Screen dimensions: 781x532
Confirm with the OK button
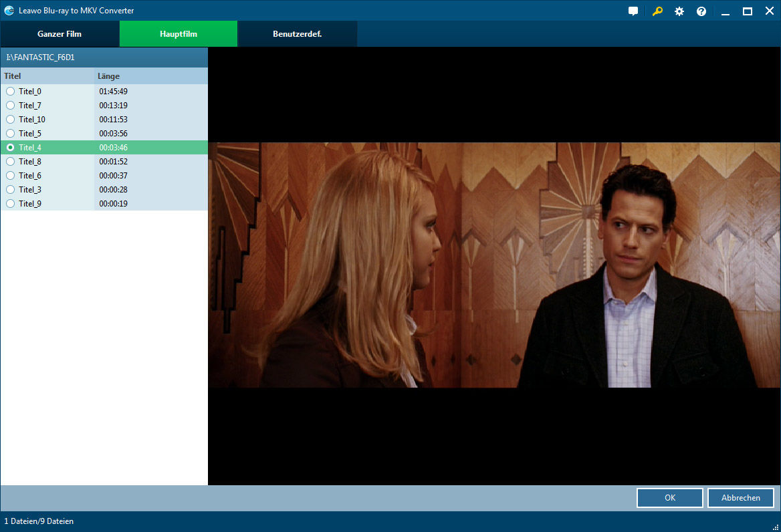(x=670, y=498)
